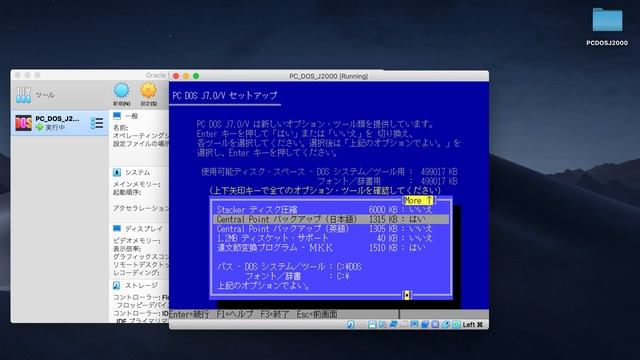
Task: Open the orange Settings (設定) gear icon
Action: pos(149,91)
